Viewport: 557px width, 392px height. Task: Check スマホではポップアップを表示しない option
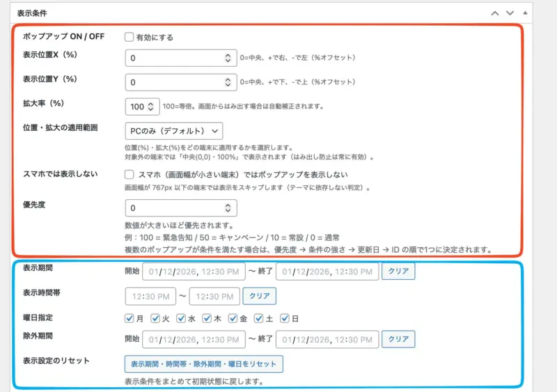point(130,175)
